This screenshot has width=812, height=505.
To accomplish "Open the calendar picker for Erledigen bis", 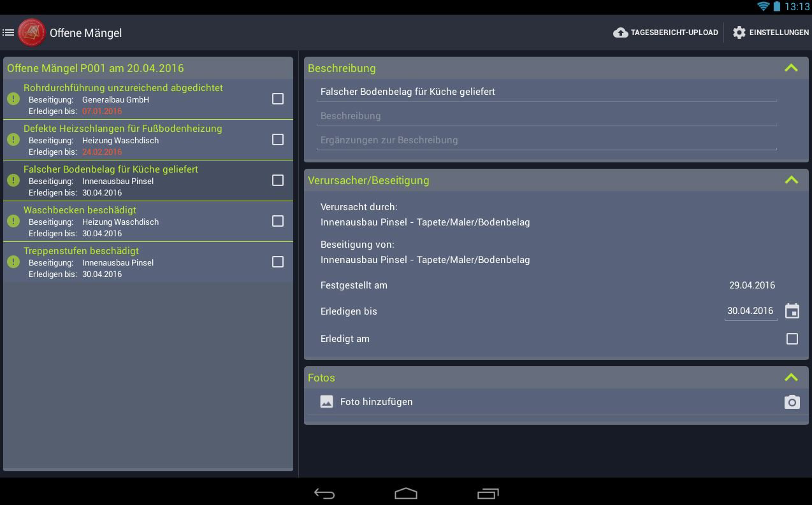I will 792,311.
